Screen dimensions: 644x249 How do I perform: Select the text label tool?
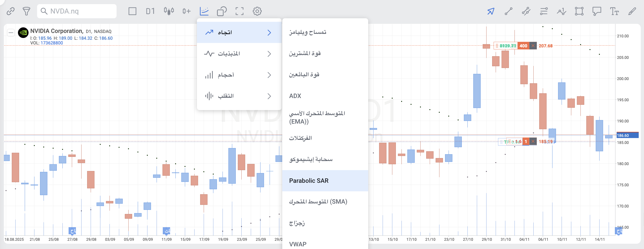click(x=615, y=11)
